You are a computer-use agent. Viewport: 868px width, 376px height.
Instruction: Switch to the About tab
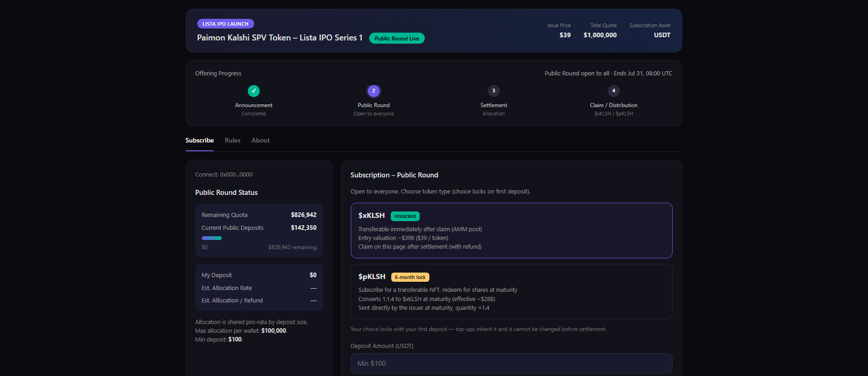(x=261, y=141)
